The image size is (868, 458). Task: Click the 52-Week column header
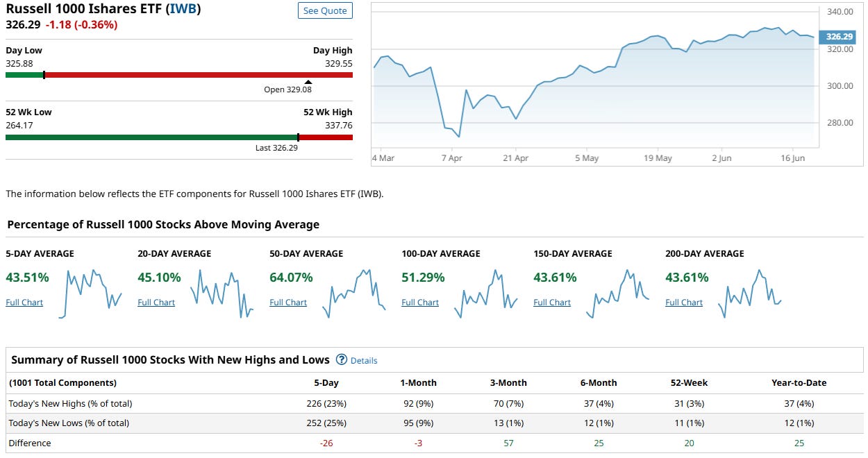pos(689,383)
